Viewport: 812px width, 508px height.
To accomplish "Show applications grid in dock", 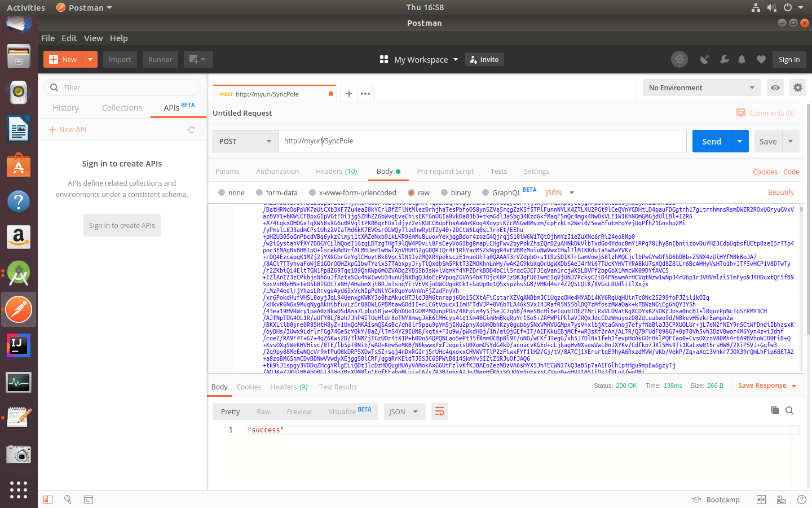I will (x=19, y=489).
